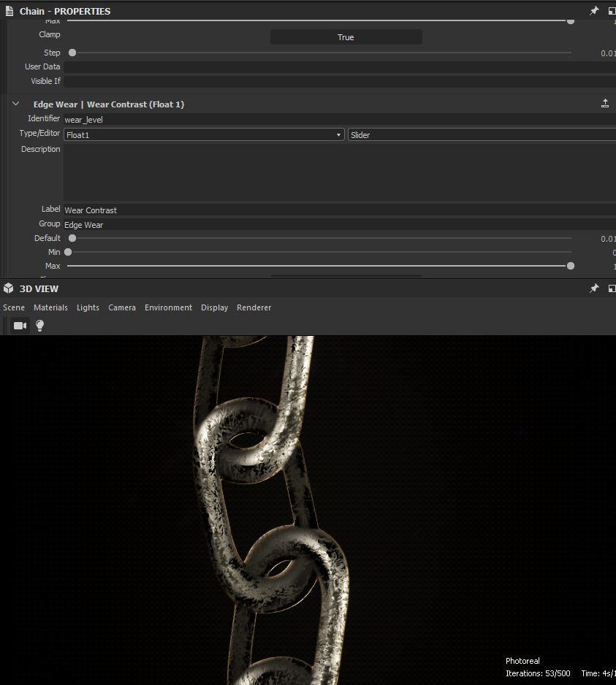Click the Photoreal renderer status text
Viewport: 616px width, 685px height.
point(522,661)
